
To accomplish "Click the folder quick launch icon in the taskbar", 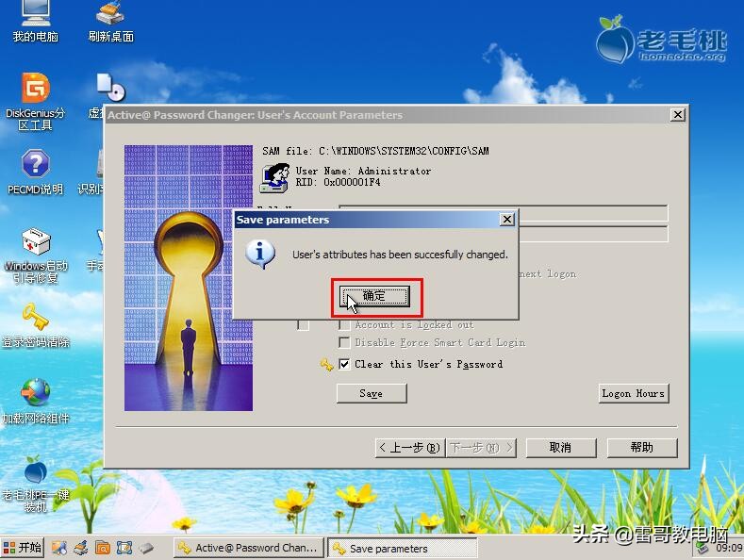I will click(x=103, y=548).
